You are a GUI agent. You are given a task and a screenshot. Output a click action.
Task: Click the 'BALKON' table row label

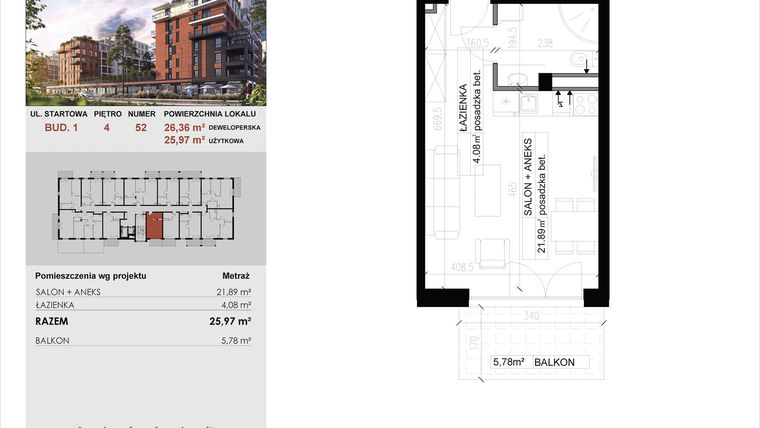(x=52, y=340)
